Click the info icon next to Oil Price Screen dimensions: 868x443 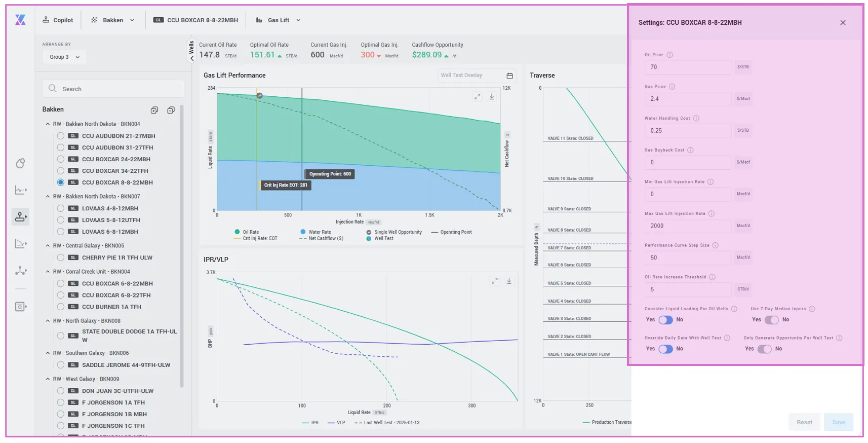pyautogui.click(x=669, y=55)
